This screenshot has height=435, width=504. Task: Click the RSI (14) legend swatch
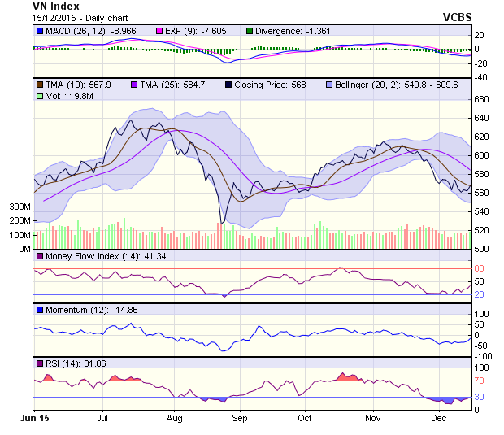point(39,363)
